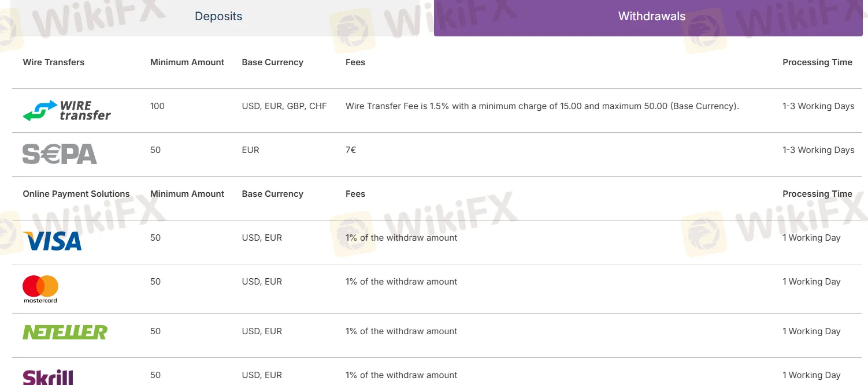Click the VISA logo

52,241
